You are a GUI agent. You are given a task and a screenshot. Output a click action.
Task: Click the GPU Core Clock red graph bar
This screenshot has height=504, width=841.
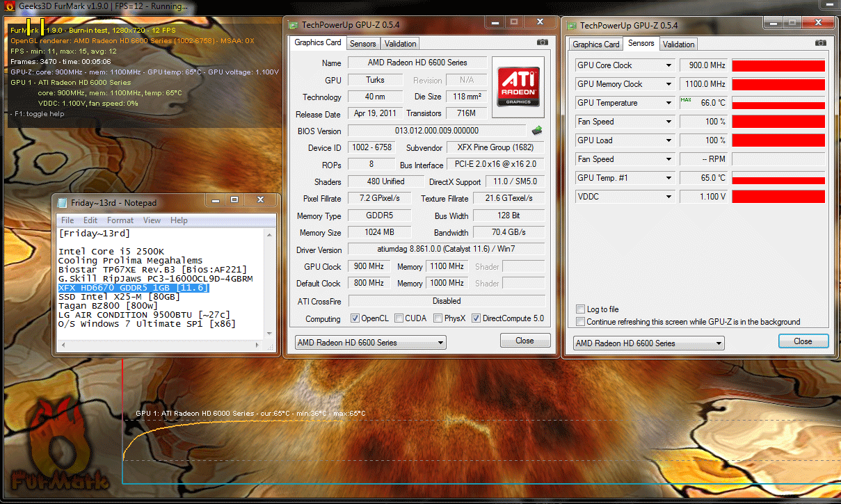[778, 65]
